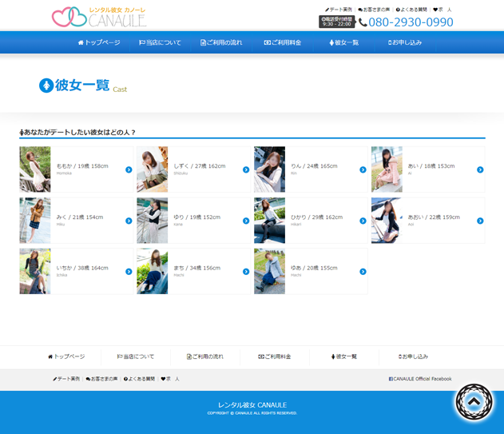504x434 pixels.
Task: Click the みく profile thumbnail photo
Action: tap(35, 221)
